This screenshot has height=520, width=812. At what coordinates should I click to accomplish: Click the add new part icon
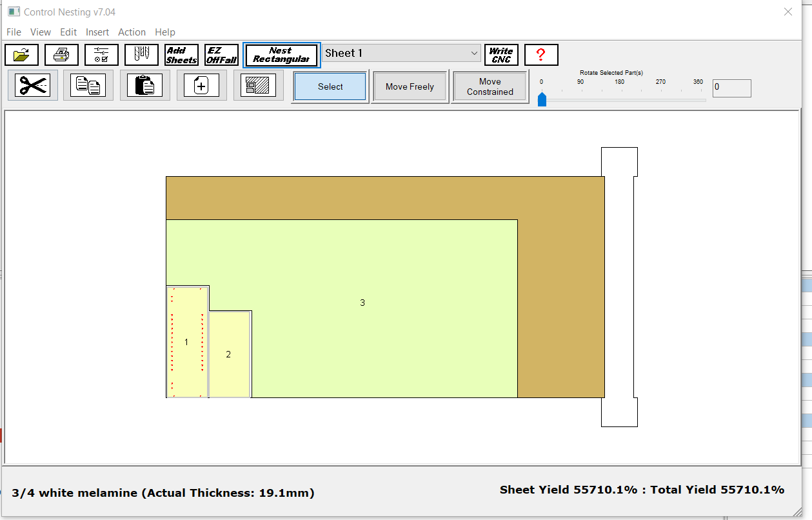tap(201, 86)
